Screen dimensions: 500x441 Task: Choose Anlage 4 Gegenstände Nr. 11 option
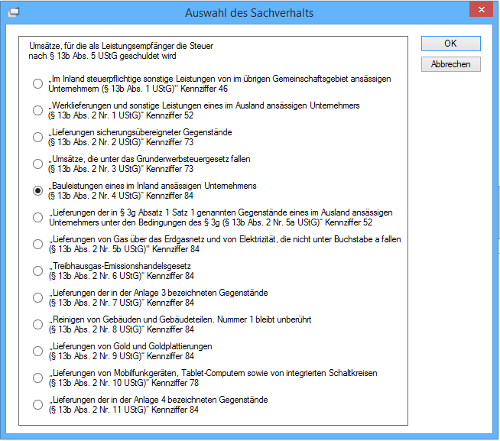point(38,404)
